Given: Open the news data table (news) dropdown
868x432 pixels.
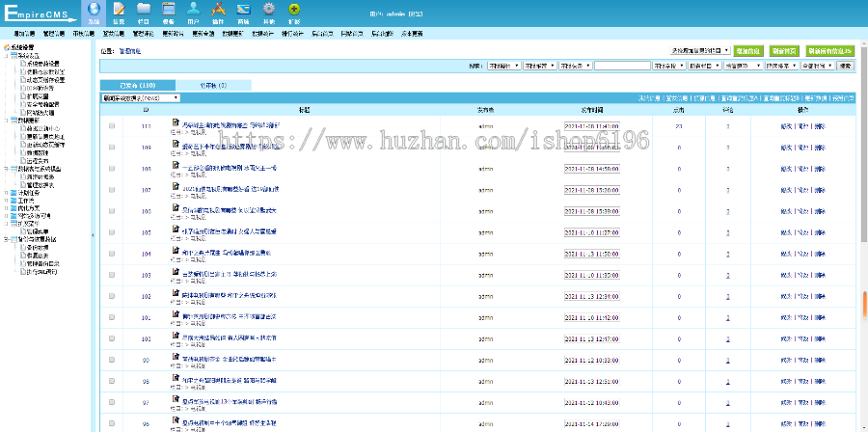Looking at the screenshot, I should (x=141, y=98).
